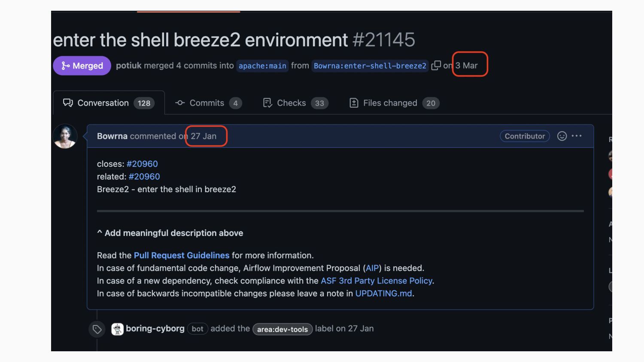This screenshot has width=644, height=362.
Task: Open the ASF 3rd Party License Policy link
Action: click(377, 281)
